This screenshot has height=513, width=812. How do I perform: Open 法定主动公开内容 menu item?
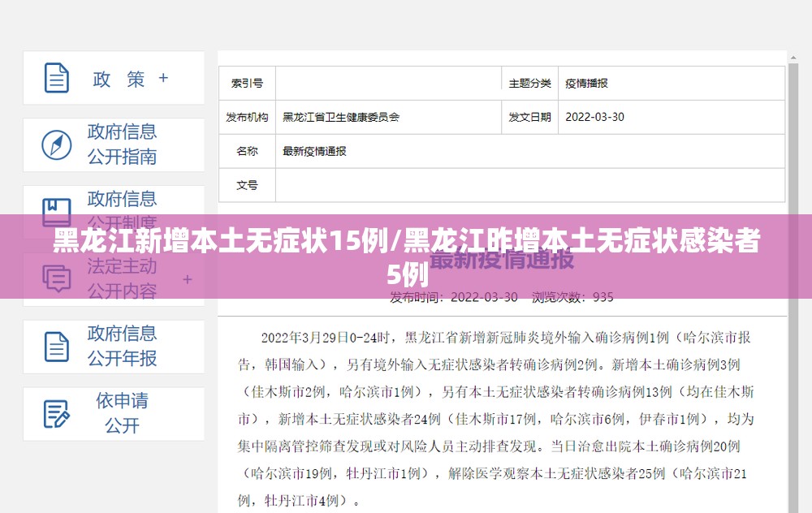tap(123, 278)
